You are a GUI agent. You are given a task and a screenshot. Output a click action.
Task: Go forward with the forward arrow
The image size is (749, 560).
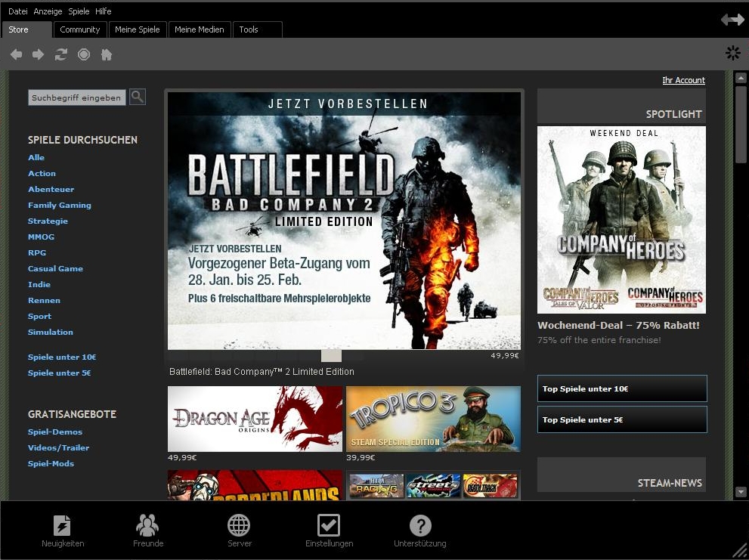[x=39, y=54]
